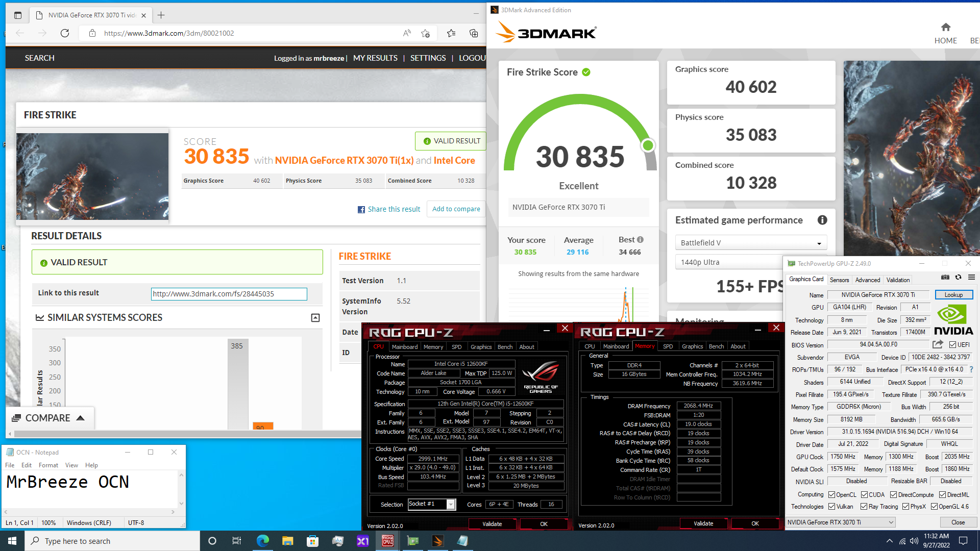This screenshot has height=551, width=980.
Task: Click the green score gauge indicator knob
Action: 648,145
